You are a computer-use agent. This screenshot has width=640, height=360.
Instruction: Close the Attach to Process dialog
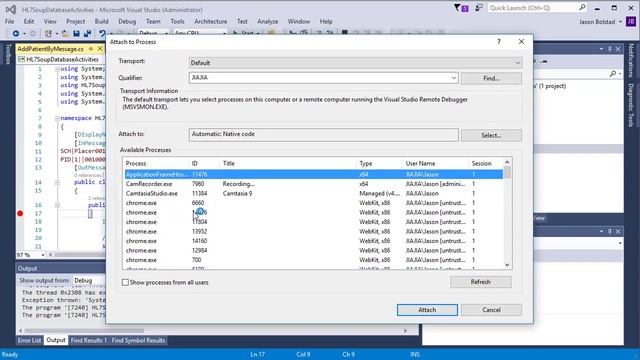pos(521,42)
